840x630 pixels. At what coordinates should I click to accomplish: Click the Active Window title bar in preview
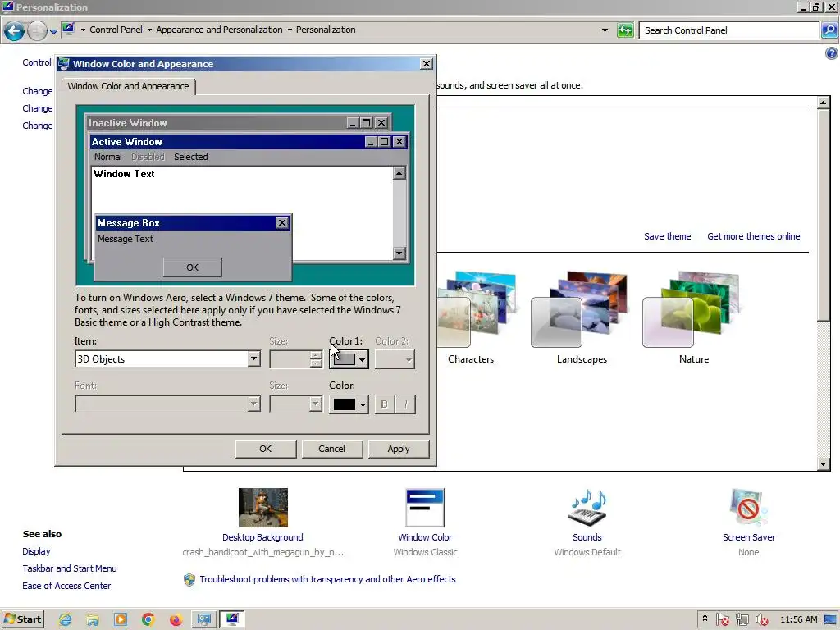coord(249,141)
